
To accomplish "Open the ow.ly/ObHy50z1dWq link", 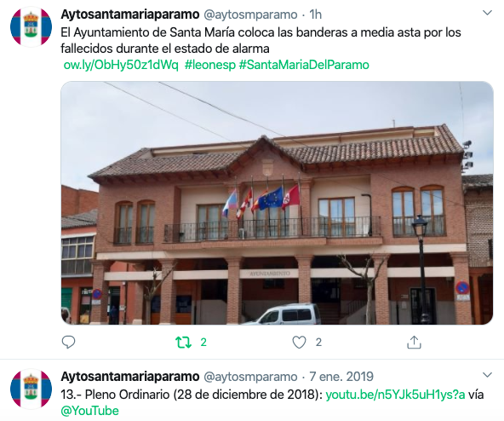I will [x=121, y=65].
